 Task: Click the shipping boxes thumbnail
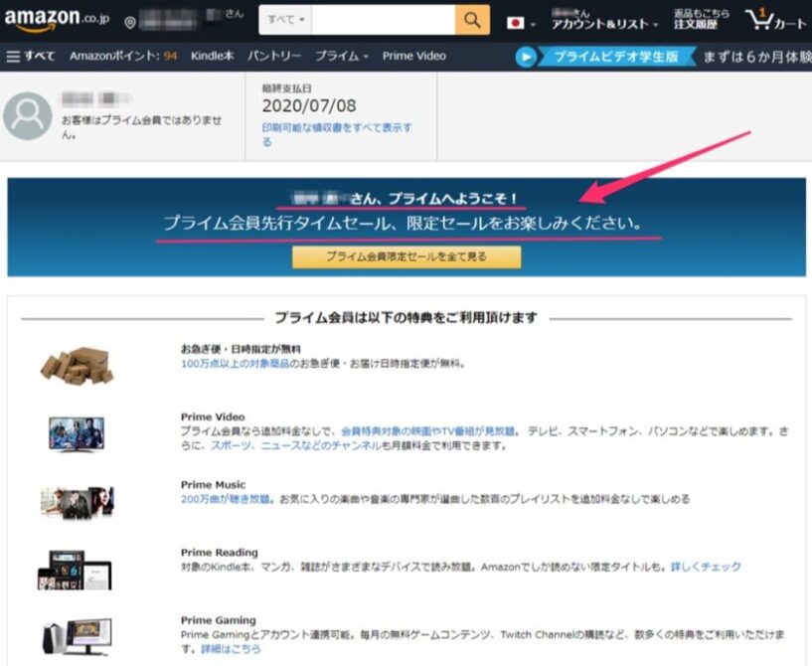coord(77,366)
